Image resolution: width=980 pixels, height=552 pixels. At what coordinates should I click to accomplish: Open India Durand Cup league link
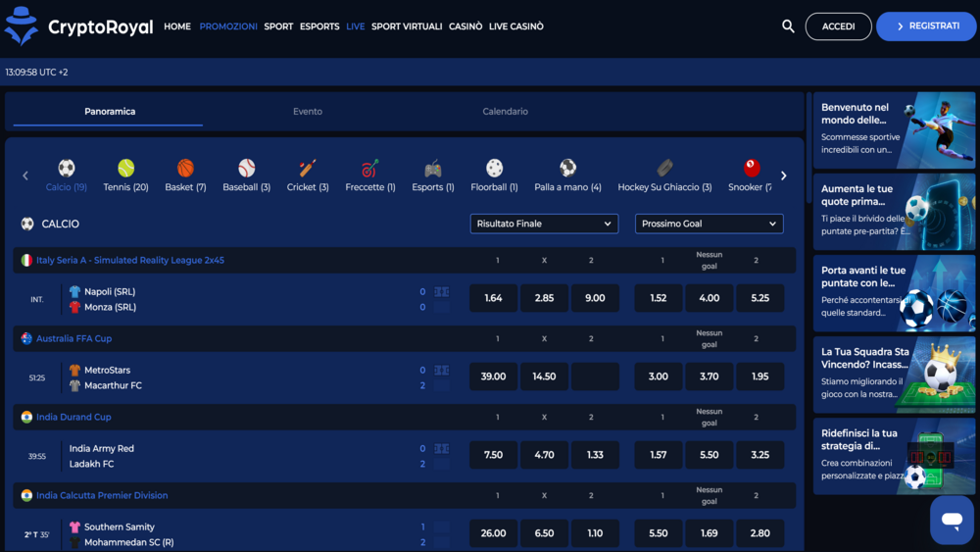point(73,417)
